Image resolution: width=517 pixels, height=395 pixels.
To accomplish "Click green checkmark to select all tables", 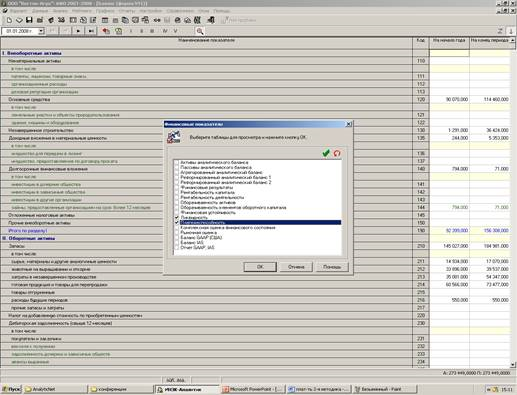I will point(326,153).
